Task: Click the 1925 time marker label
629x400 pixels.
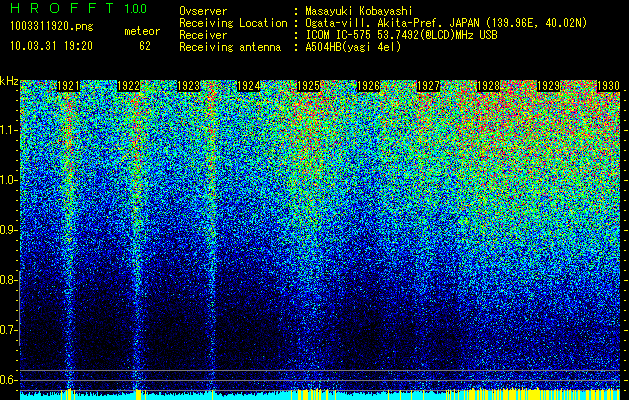Action: pos(308,86)
